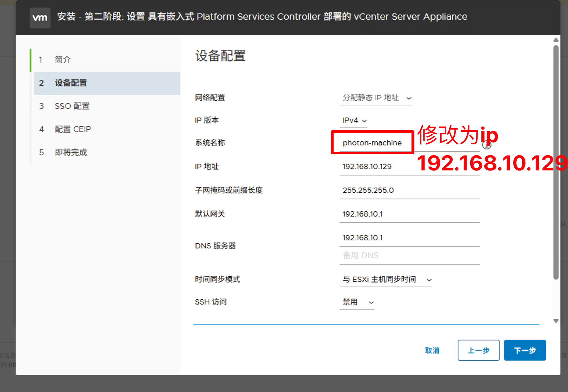The image size is (568, 392).
Task: Click the 默认网关 label
Action: [210, 214]
